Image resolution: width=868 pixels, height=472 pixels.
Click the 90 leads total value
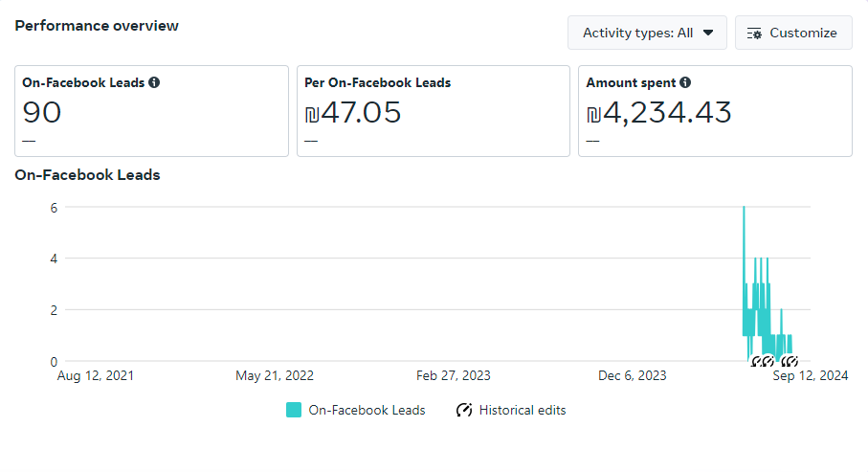click(41, 112)
